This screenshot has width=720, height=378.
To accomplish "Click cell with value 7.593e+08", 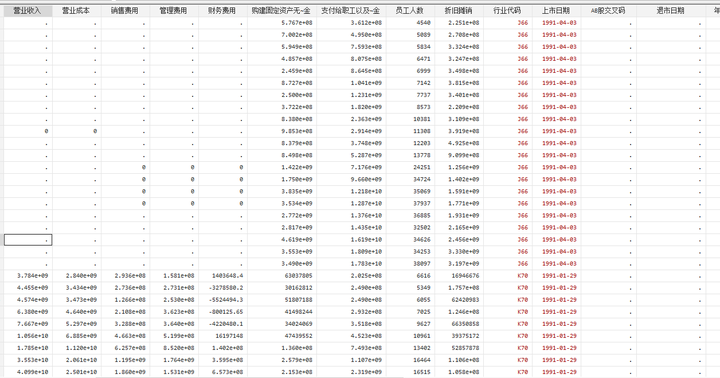I will (351, 47).
